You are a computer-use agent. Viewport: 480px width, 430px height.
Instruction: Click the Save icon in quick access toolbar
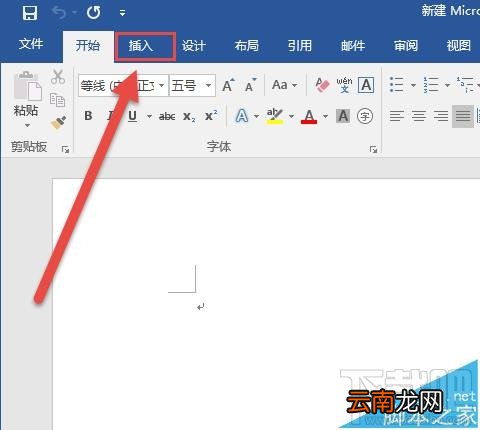tap(30, 13)
